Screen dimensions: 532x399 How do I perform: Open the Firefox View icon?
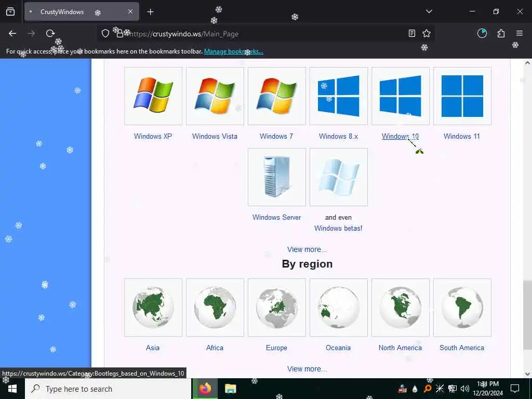(10, 12)
